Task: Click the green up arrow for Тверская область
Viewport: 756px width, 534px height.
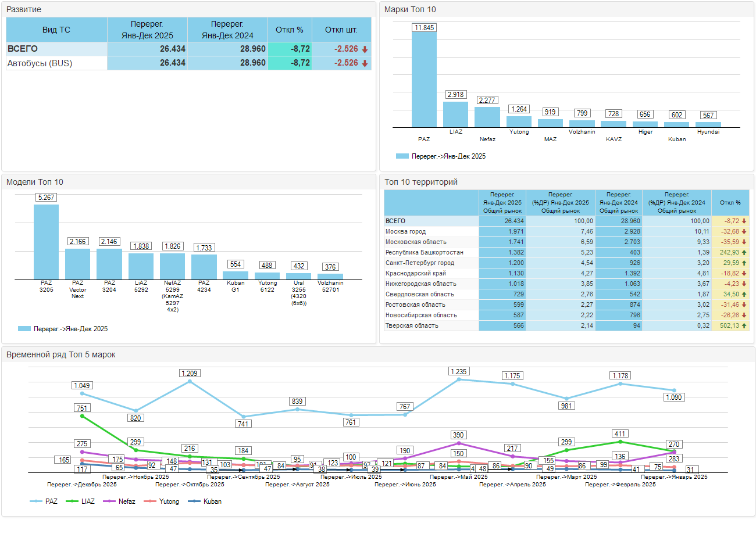Action: tap(744, 326)
